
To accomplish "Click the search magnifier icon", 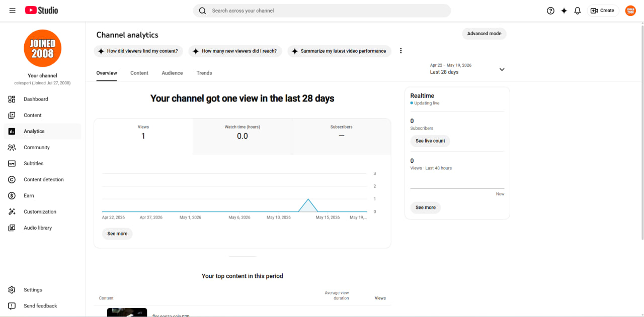I will tap(202, 11).
